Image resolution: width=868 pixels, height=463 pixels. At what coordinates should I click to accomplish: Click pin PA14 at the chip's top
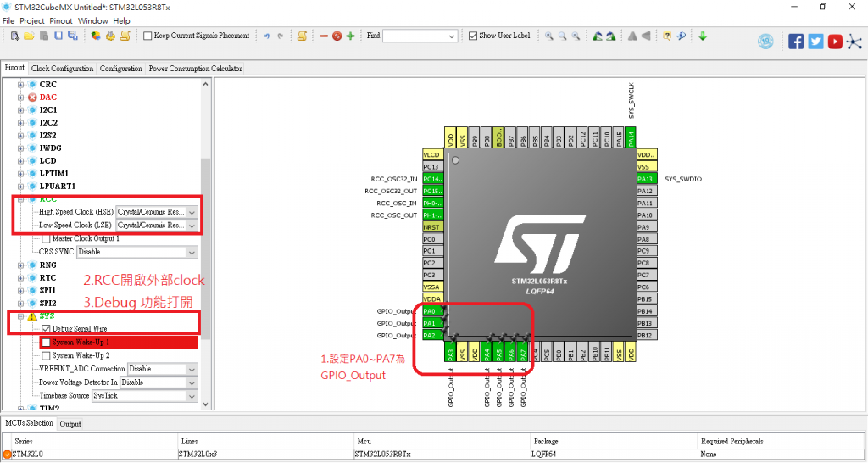pyautogui.click(x=631, y=137)
